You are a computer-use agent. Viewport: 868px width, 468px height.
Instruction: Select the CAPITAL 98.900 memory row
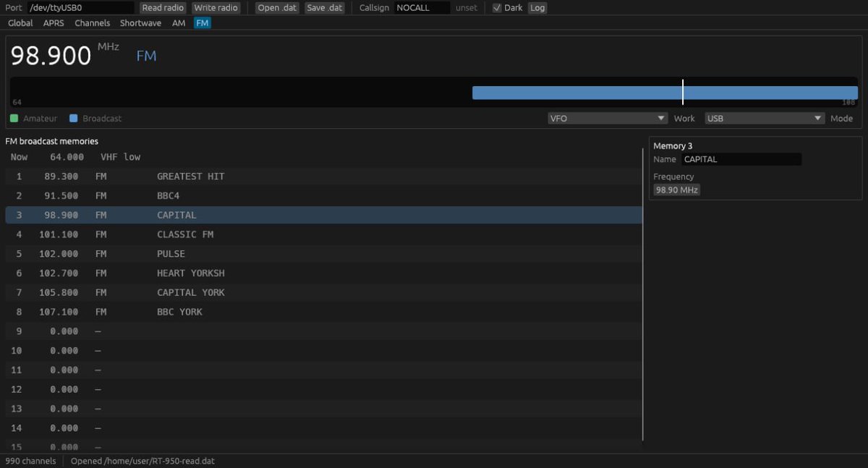coord(323,215)
